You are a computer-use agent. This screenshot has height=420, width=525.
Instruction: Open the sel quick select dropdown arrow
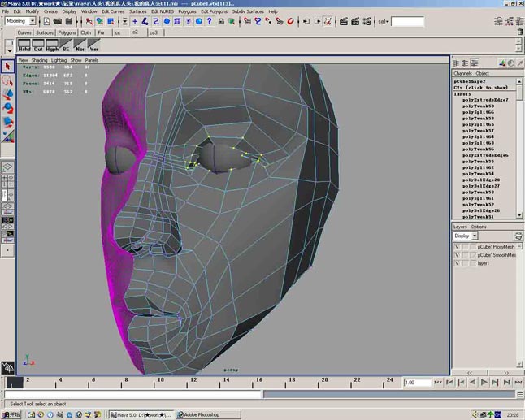click(x=388, y=22)
